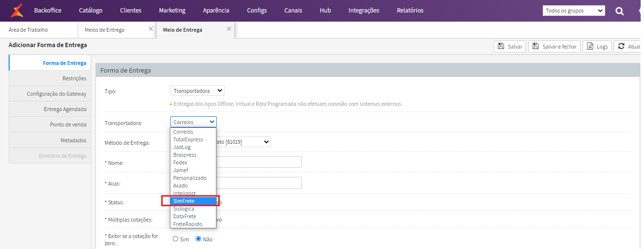
Task: Open the Configs menu
Action: pos(257,10)
